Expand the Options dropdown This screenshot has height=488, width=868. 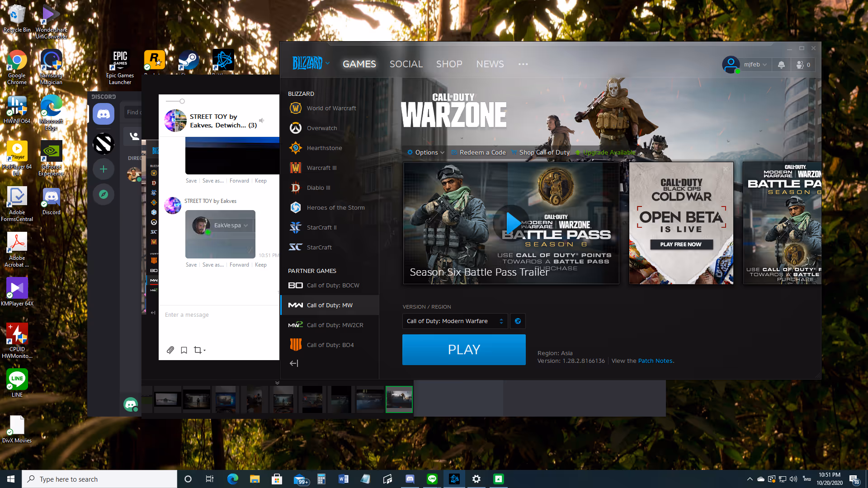426,152
